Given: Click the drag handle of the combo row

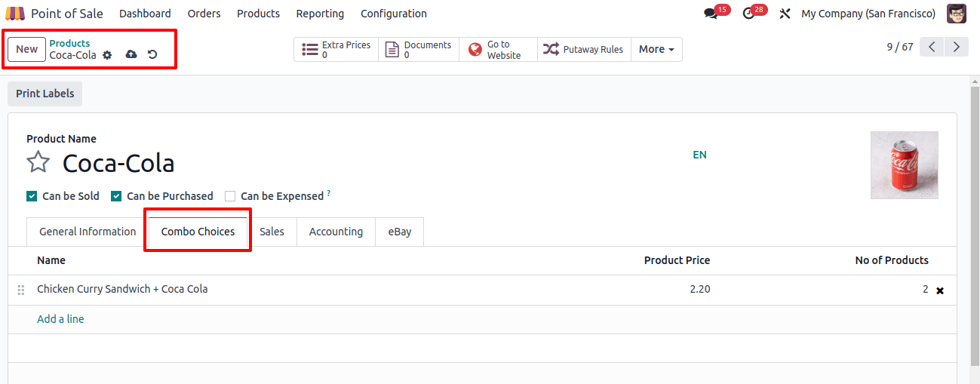Looking at the screenshot, I should coord(21,290).
